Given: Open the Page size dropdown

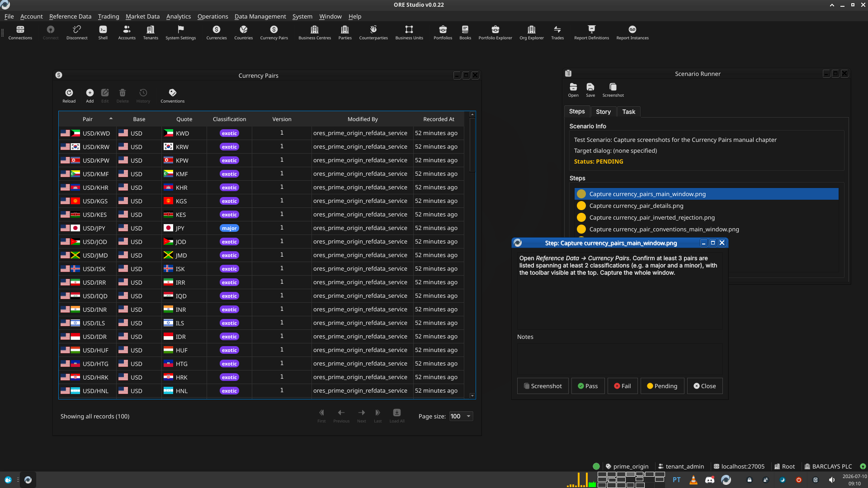Looking at the screenshot, I should point(461,416).
